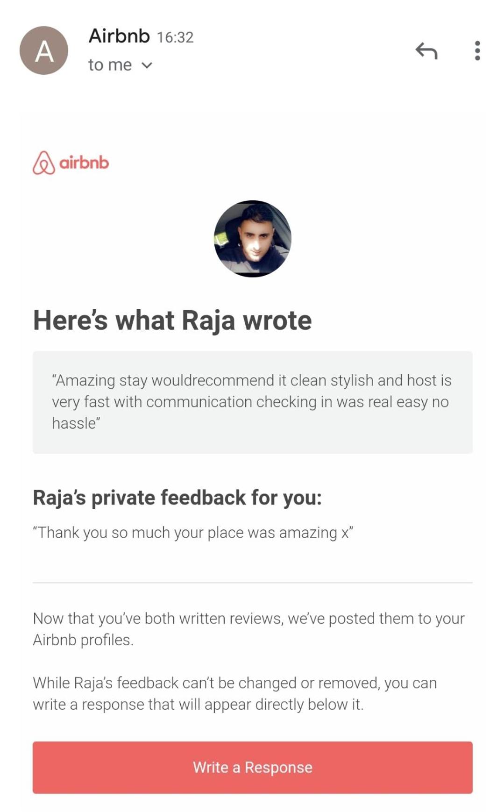Select the Airbnb sender name
Screen dimensions: 504x812
(x=119, y=36)
